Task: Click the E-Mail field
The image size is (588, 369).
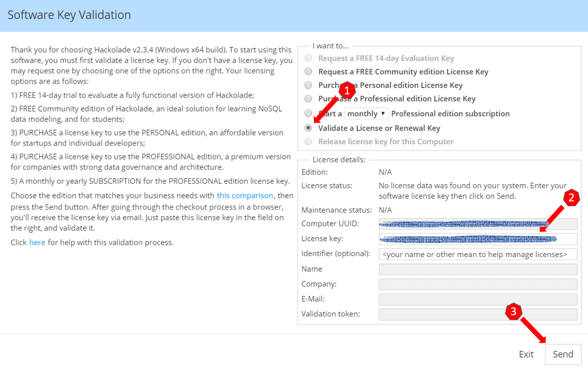Action: point(478,299)
